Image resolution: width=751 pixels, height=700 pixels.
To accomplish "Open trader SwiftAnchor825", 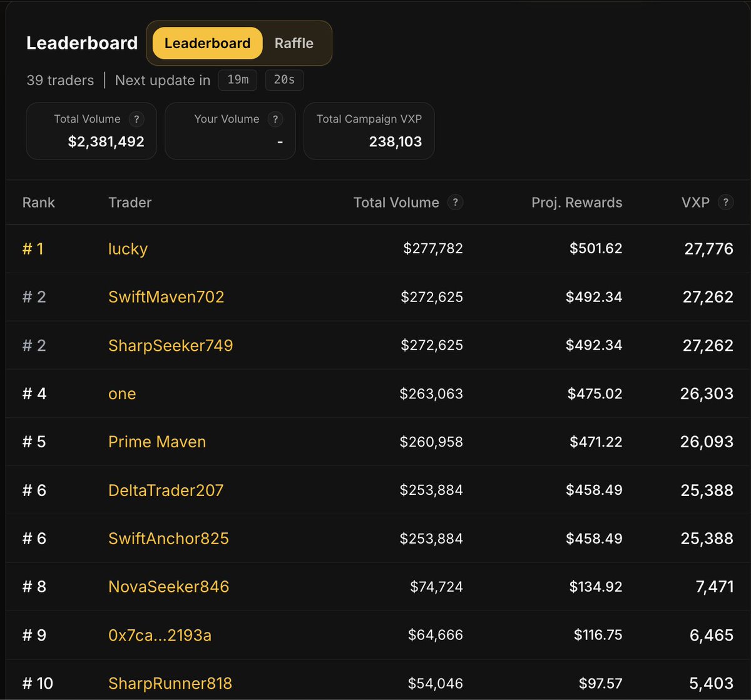I will point(168,539).
